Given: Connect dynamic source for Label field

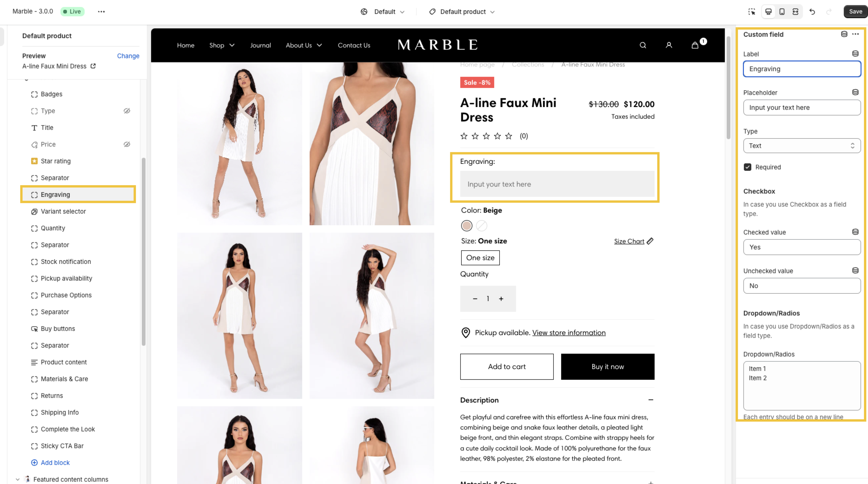Looking at the screenshot, I should (x=855, y=54).
